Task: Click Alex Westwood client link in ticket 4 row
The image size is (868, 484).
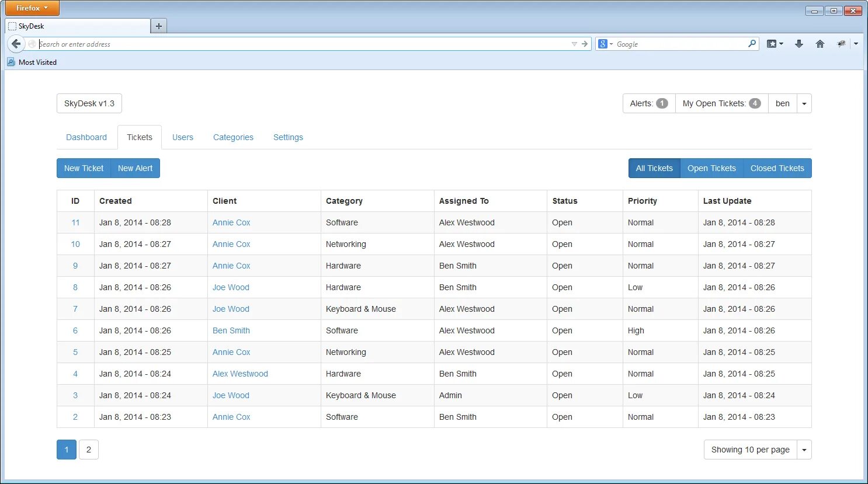Action: [x=240, y=374]
